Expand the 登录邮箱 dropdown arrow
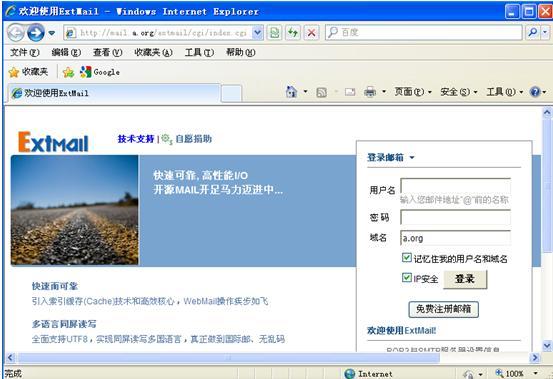Viewport: 553px width, 379px height. click(412, 158)
